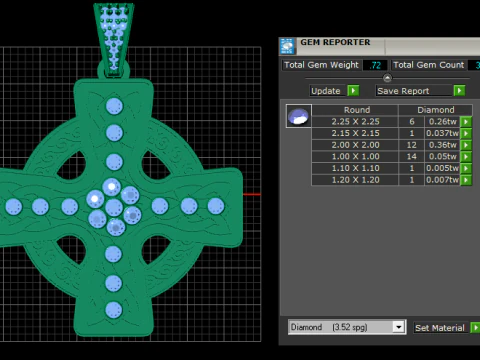Click the 0.005tw weight cell
The width and height of the screenshot is (480, 360).
pos(442,168)
